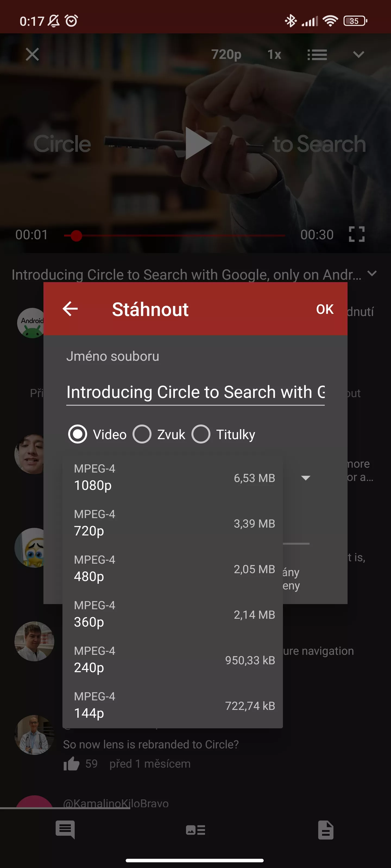Open the description tab icon
The width and height of the screenshot is (391, 868).
click(x=326, y=829)
